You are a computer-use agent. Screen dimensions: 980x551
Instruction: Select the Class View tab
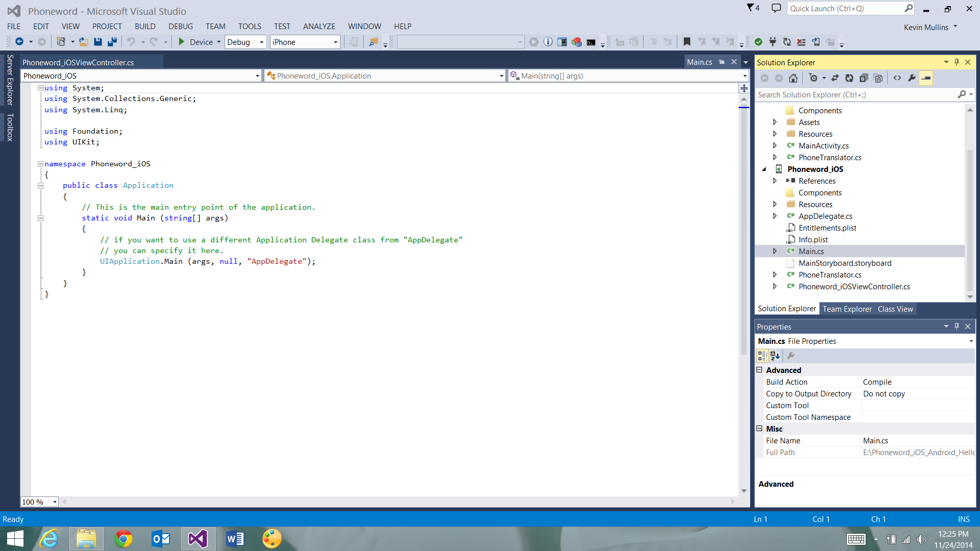[x=895, y=308]
